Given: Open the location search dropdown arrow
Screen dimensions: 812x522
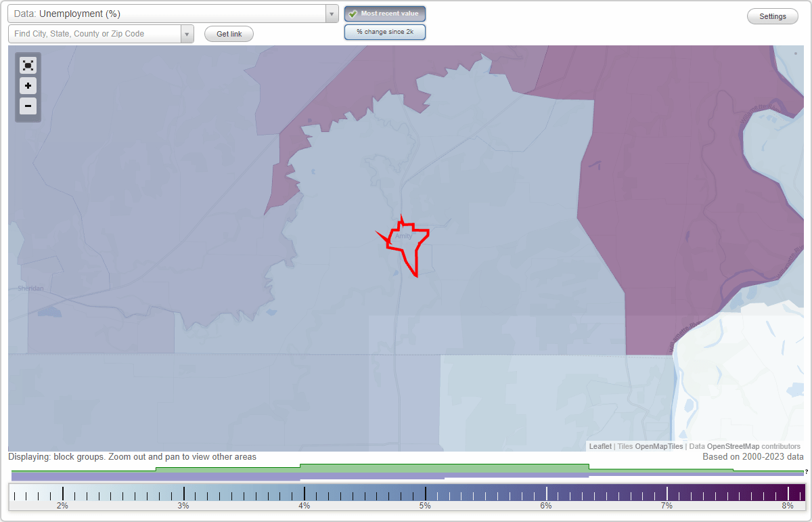Looking at the screenshot, I should pos(187,32).
